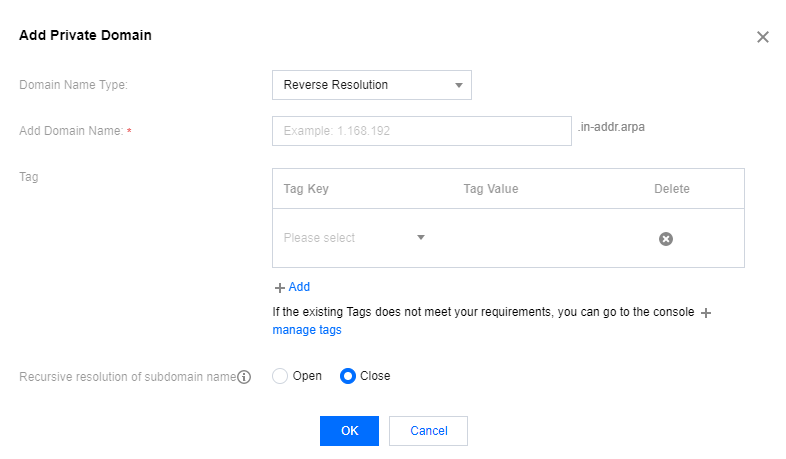Click the plus icon before the Add link
Image resolution: width=786 pixels, height=459 pixels.
pyautogui.click(x=280, y=288)
